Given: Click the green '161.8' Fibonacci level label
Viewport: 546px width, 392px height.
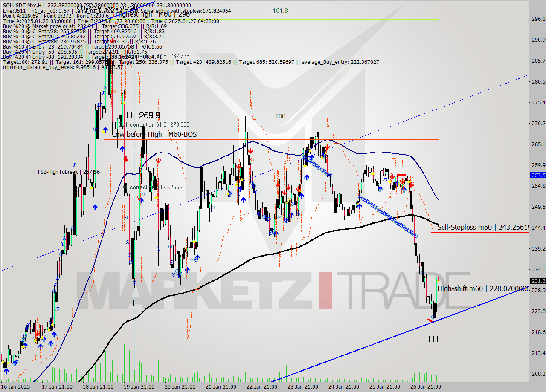Looking at the screenshot, I should 280,10.
